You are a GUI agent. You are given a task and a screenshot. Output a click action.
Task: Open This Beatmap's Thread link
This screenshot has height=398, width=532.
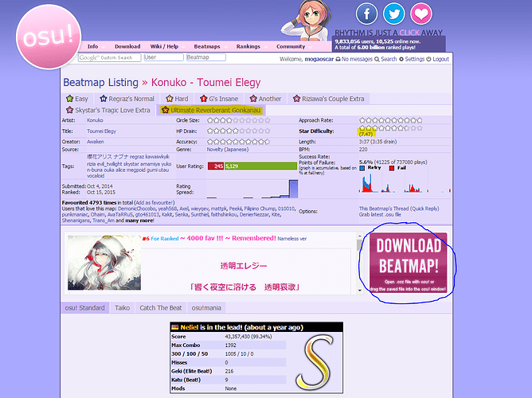[384, 209]
